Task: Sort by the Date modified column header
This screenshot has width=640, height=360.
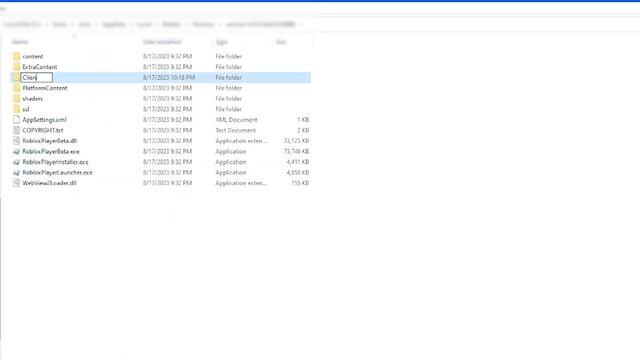Action: pos(162,42)
